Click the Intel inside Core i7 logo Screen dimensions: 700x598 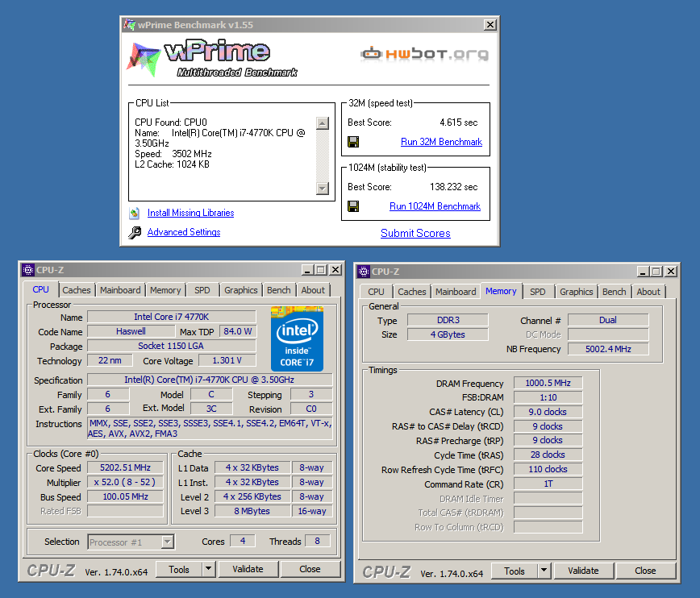click(x=297, y=338)
